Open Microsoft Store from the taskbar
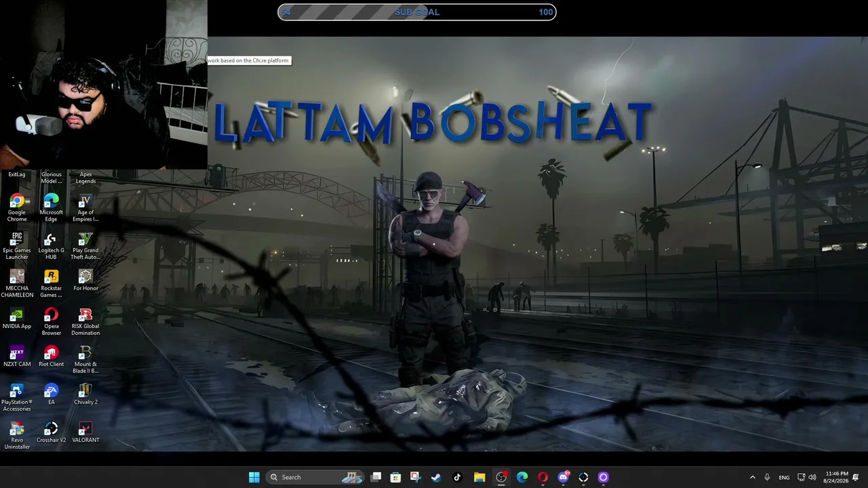Screen dimensions: 868x488 (x=395, y=477)
